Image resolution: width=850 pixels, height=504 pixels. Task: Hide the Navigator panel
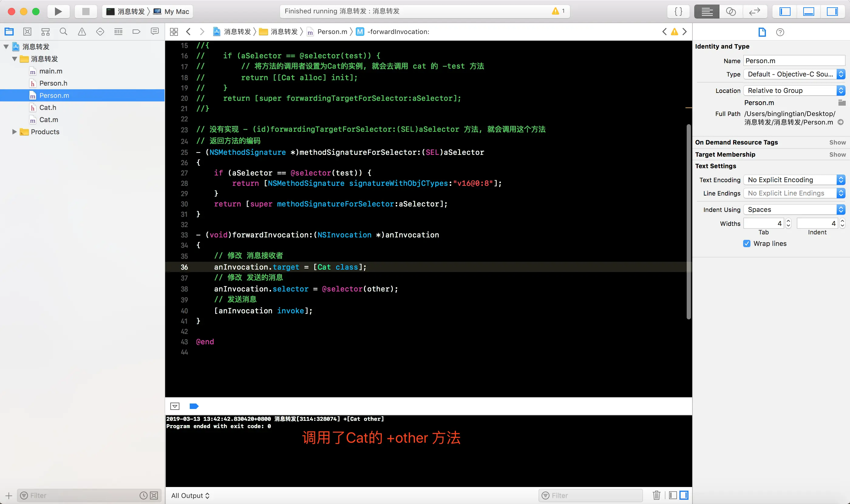click(x=785, y=12)
